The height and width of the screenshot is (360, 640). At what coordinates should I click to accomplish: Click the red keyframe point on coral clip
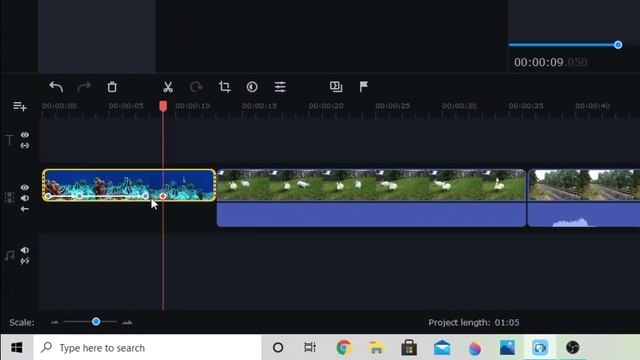pyautogui.click(x=163, y=196)
